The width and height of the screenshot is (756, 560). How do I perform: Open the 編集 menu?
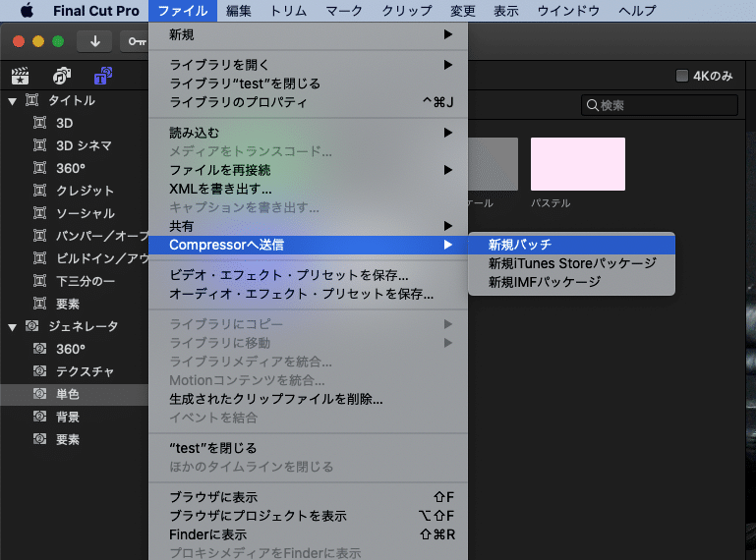coord(239,11)
